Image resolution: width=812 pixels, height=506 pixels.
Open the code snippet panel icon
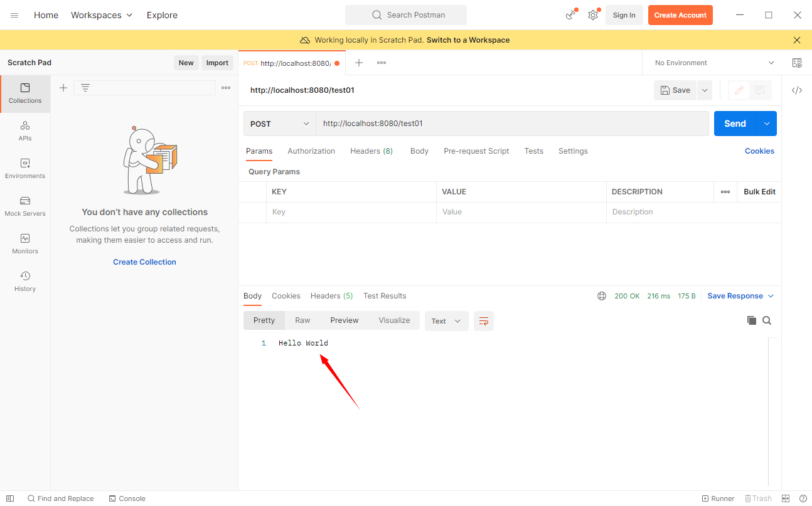797,90
